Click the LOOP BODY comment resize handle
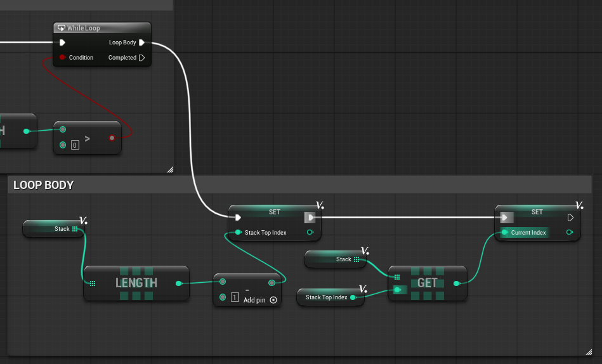Screen dimensions: 602x364 (x=589, y=352)
